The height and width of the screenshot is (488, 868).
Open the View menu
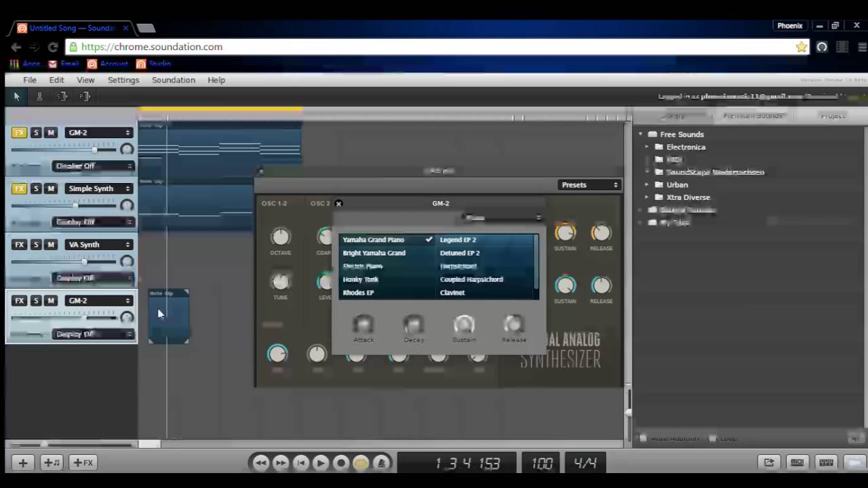pyautogui.click(x=85, y=80)
